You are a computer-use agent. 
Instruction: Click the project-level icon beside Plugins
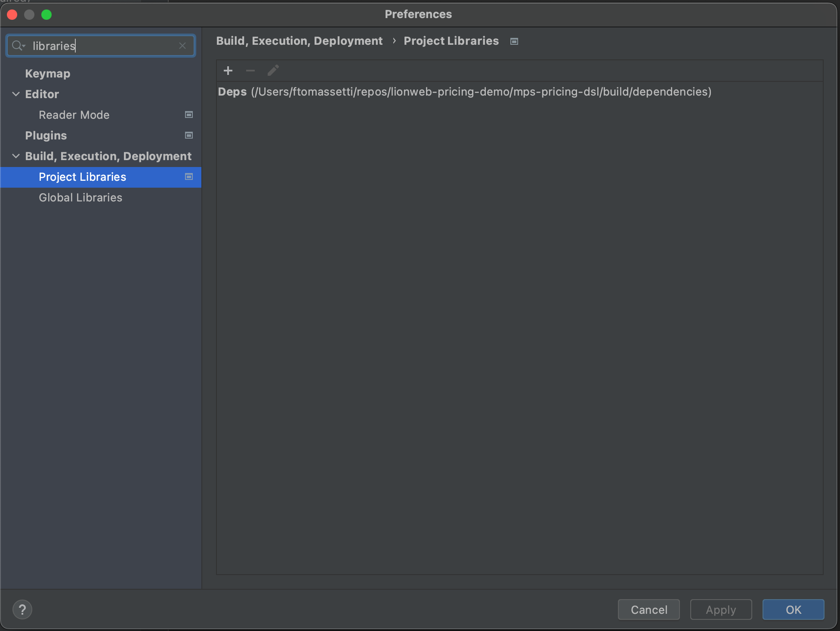(x=188, y=136)
